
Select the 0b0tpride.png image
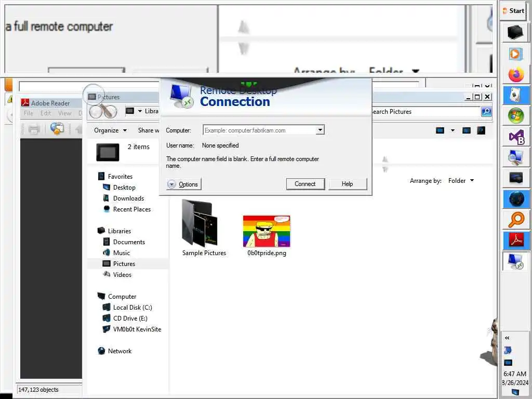(x=267, y=235)
